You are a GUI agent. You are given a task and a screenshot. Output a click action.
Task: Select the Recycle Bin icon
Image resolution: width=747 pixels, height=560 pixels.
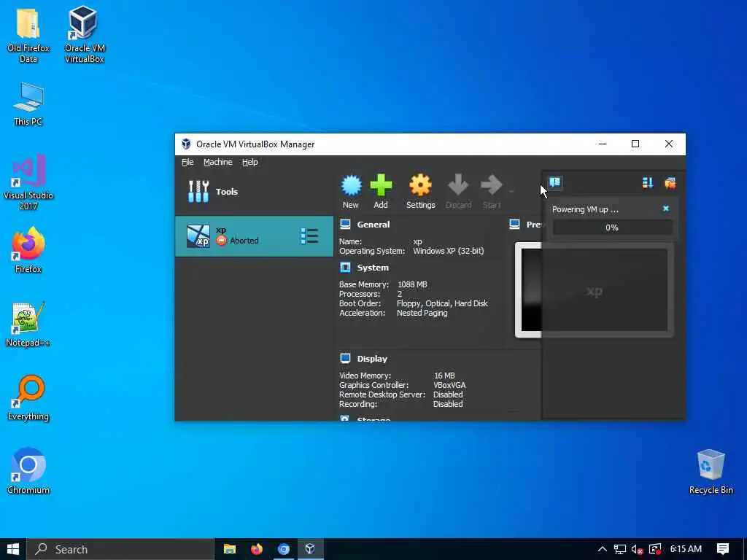(x=711, y=472)
